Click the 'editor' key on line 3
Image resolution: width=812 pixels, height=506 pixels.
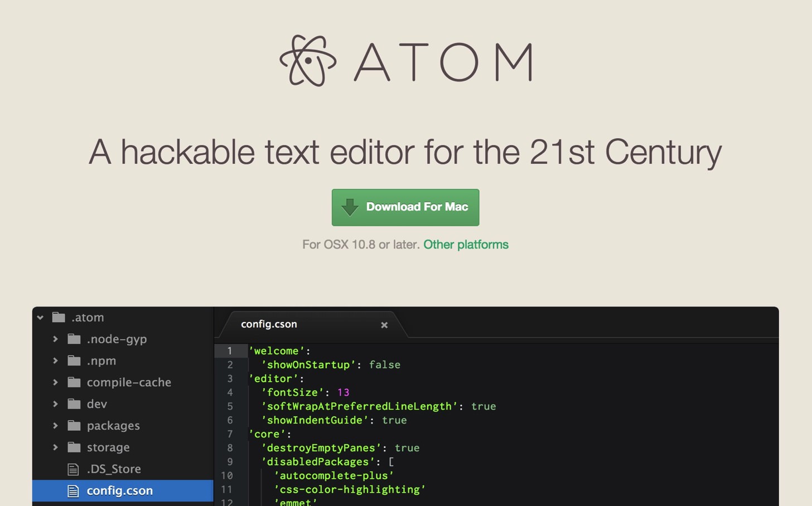click(x=273, y=379)
